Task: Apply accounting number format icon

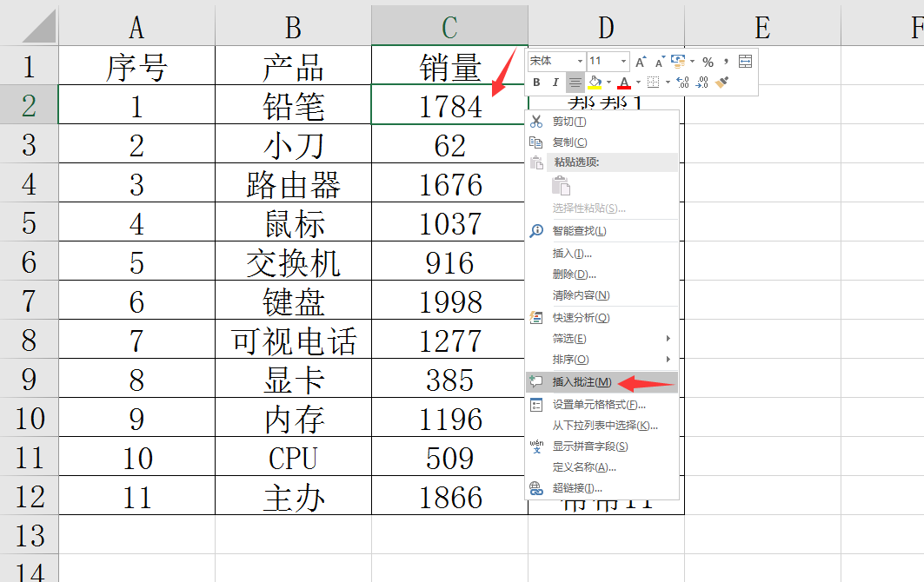Action: click(678, 62)
